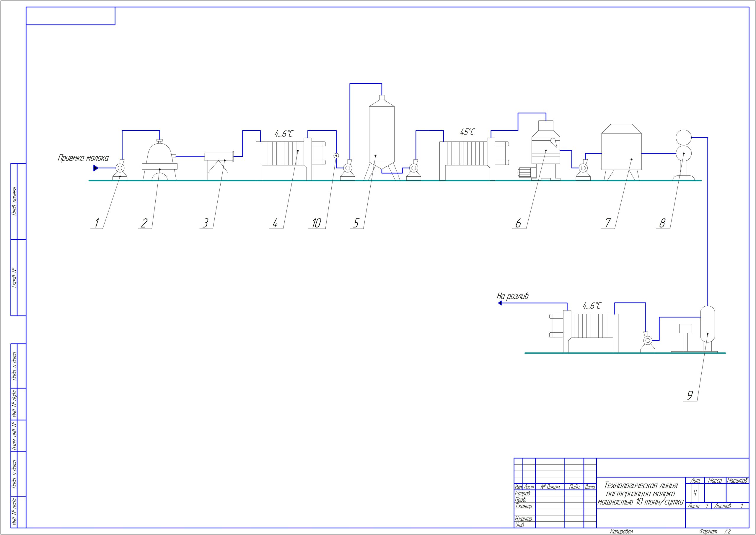This screenshot has width=756, height=535.
Task: Click the "Дата" column header
Action: point(590,487)
